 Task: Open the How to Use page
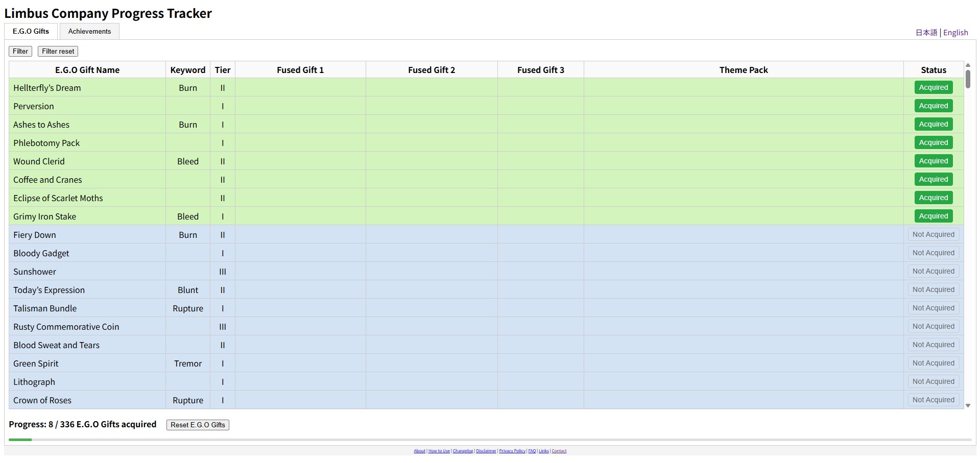tap(439, 451)
